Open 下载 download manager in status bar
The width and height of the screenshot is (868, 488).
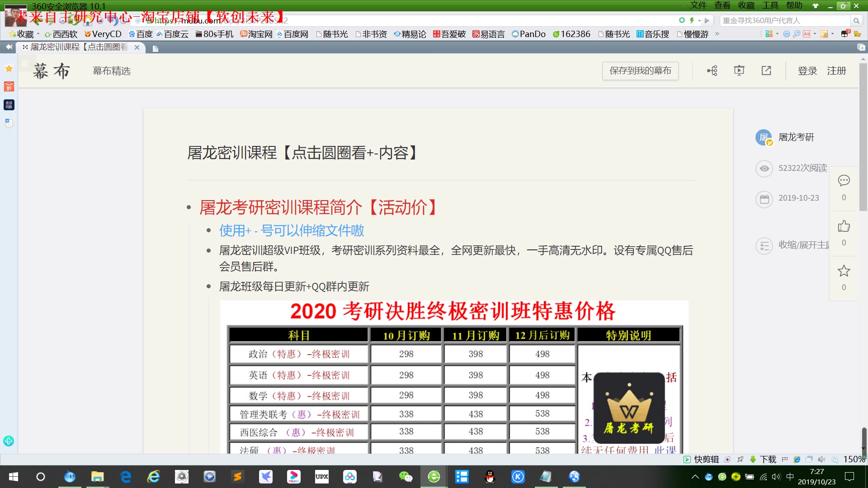pos(763,460)
